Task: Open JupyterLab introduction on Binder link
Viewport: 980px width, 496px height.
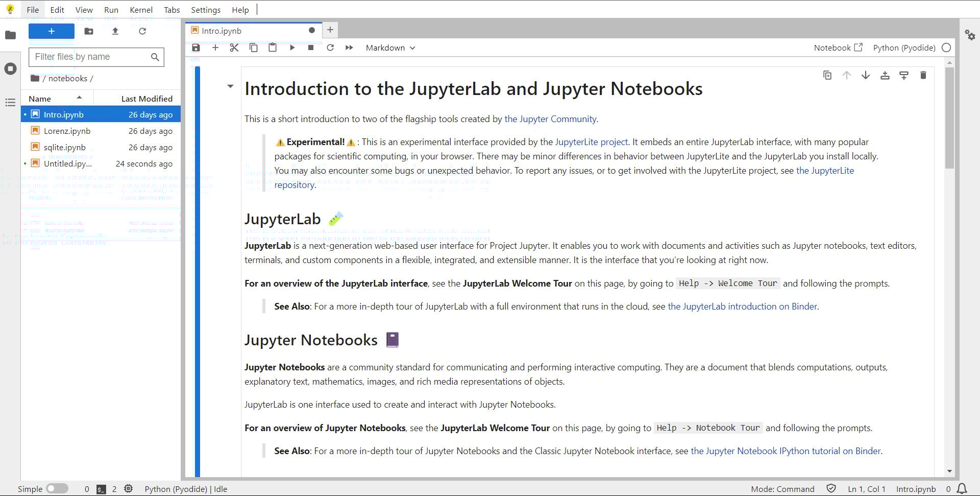Action: (743, 306)
